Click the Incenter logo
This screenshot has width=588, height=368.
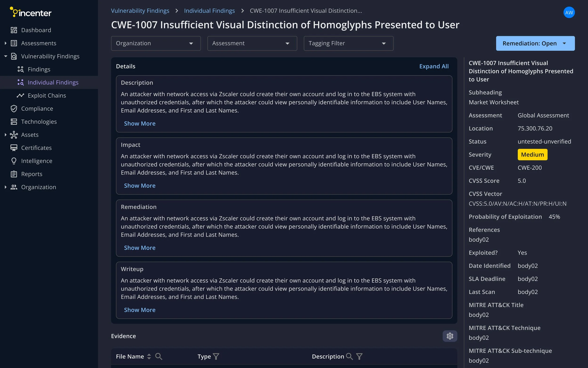click(x=31, y=12)
